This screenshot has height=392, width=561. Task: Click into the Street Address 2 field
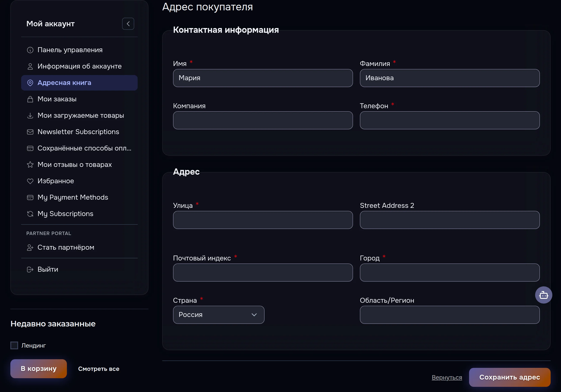pyautogui.click(x=450, y=220)
